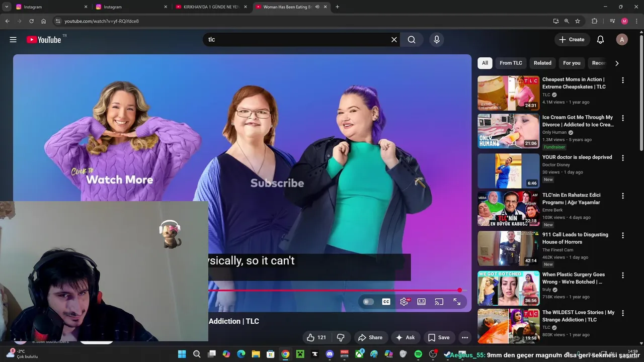Open player settings gear
Image resolution: width=644 pixels, height=362 pixels.
[x=404, y=302]
